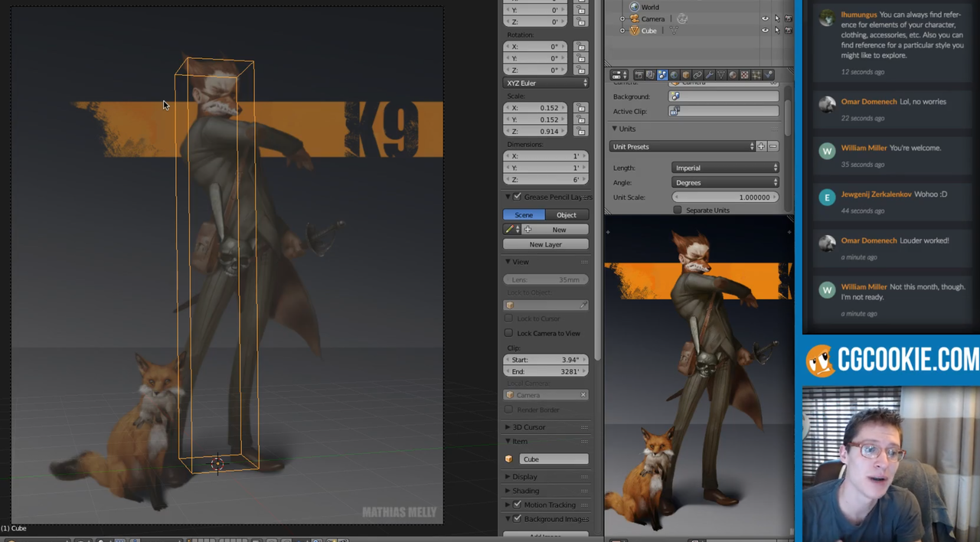Enable the Separate Units checkbox
This screenshot has width=980, height=542.
(678, 210)
